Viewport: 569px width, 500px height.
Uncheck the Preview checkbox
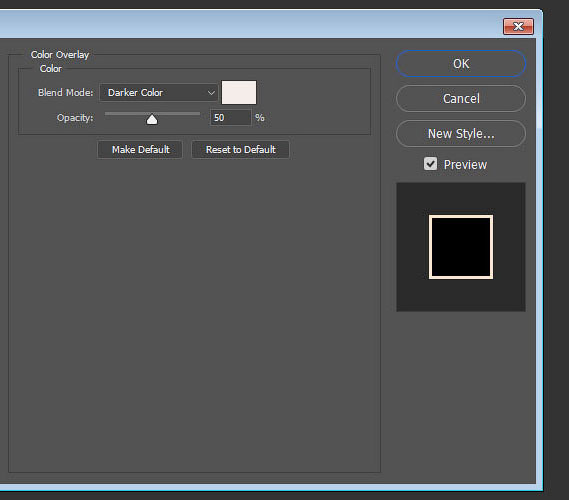pyautogui.click(x=430, y=164)
